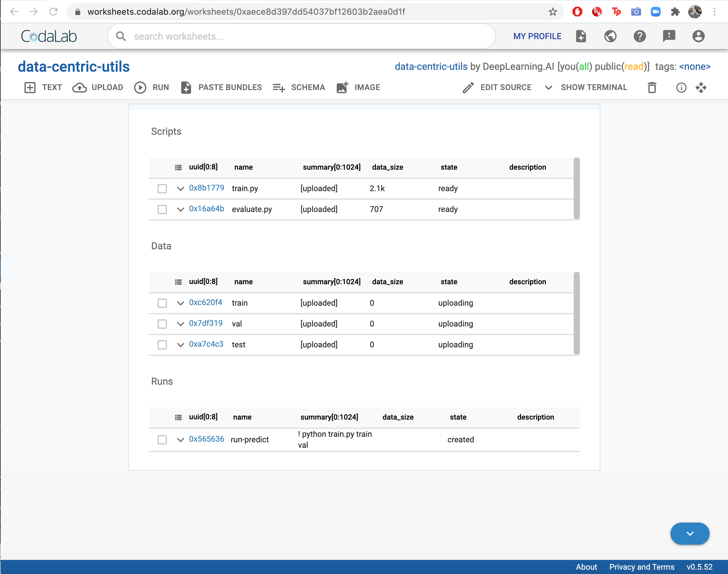Open the Paste Bundles tool
Image resolution: width=728 pixels, height=574 pixels.
[x=221, y=87]
